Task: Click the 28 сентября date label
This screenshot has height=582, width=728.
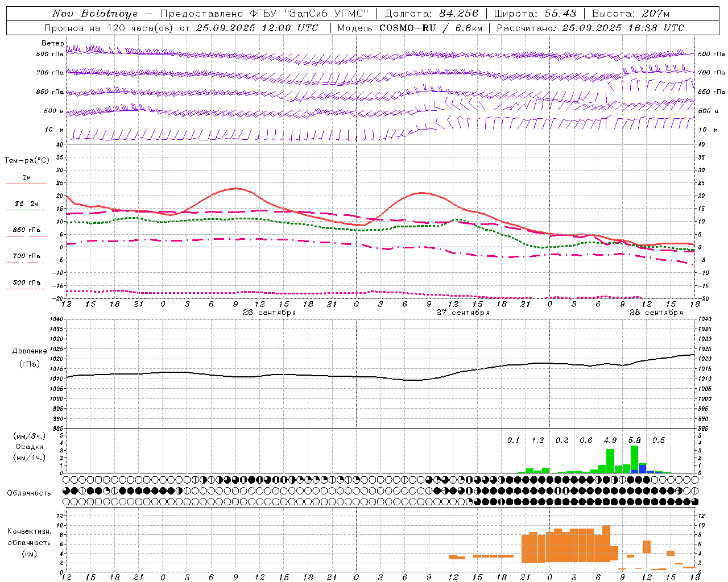Action: tap(656, 313)
